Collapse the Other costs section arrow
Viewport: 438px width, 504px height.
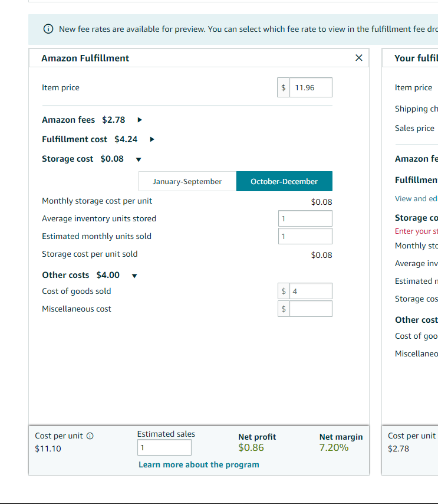click(134, 276)
